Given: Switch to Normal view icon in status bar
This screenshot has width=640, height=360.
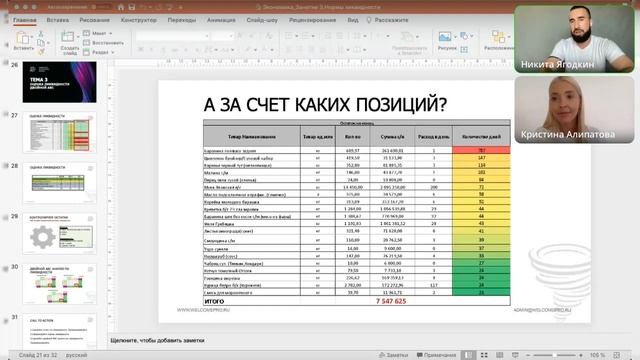Looking at the screenshot, I should click(469, 355).
